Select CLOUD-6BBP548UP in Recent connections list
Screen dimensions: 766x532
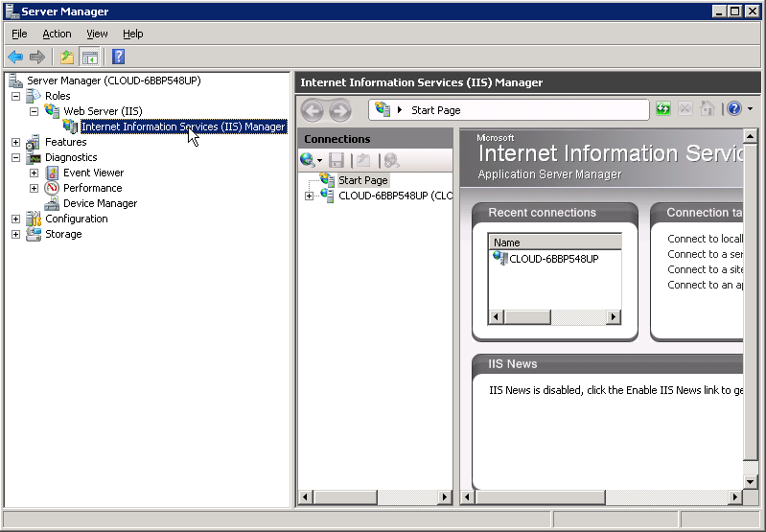pyautogui.click(x=553, y=259)
